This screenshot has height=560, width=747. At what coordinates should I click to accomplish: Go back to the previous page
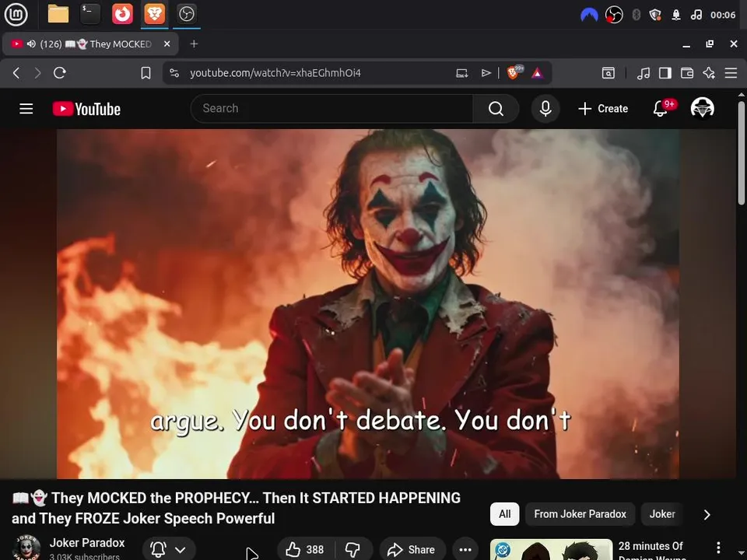pyautogui.click(x=16, y=73)
